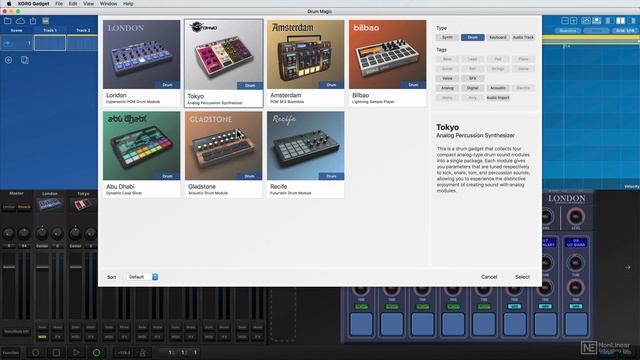Toggle the Acoustic tag filter
This screenshot has height=360, width=640.
click(x=498, y=88)
